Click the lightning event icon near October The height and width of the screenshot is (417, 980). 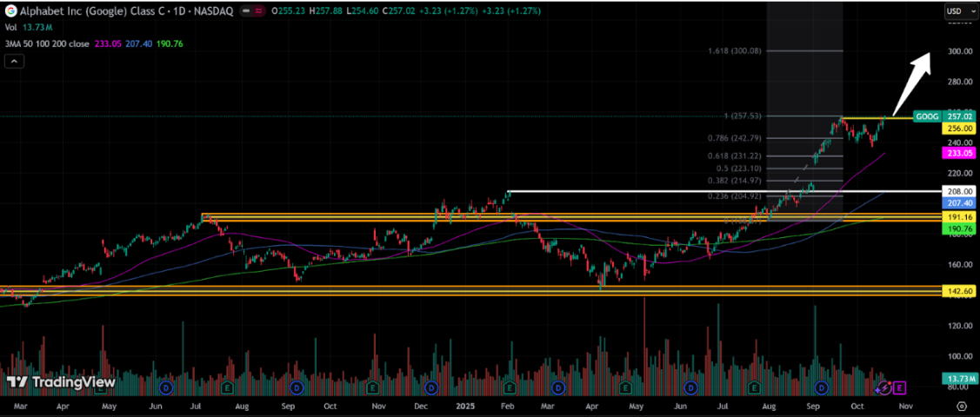[x=884, y=387]
